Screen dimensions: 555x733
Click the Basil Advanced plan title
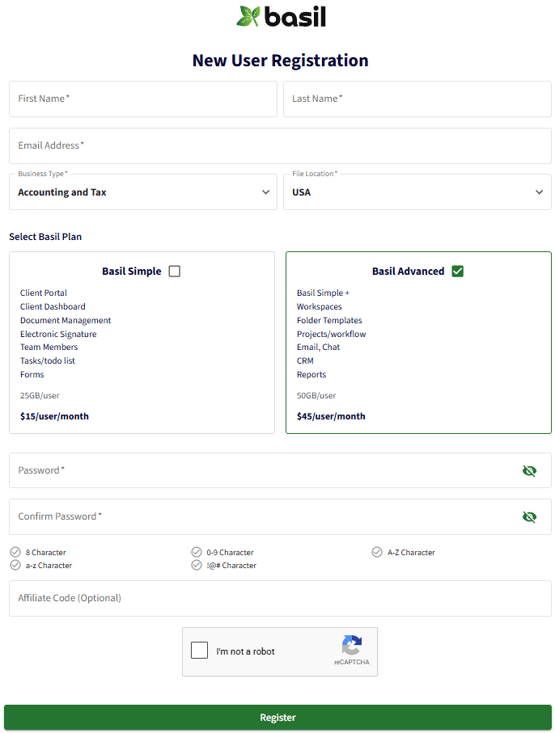[408, 271]
